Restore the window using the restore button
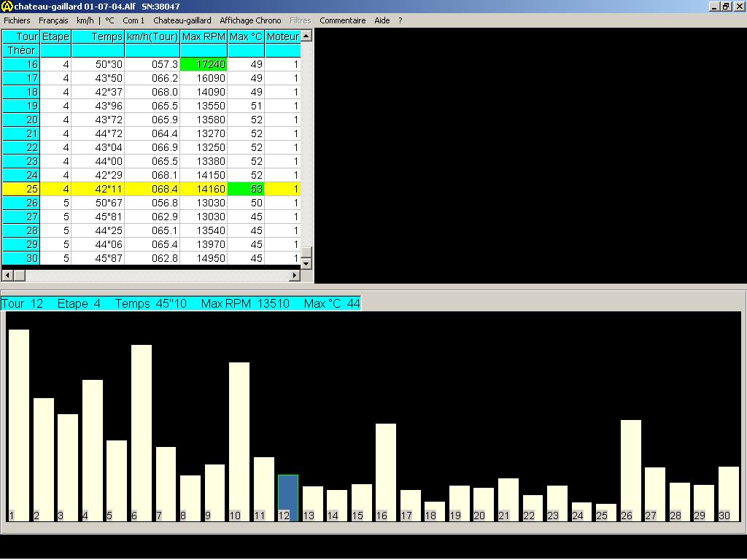 (x=726, y=7)
